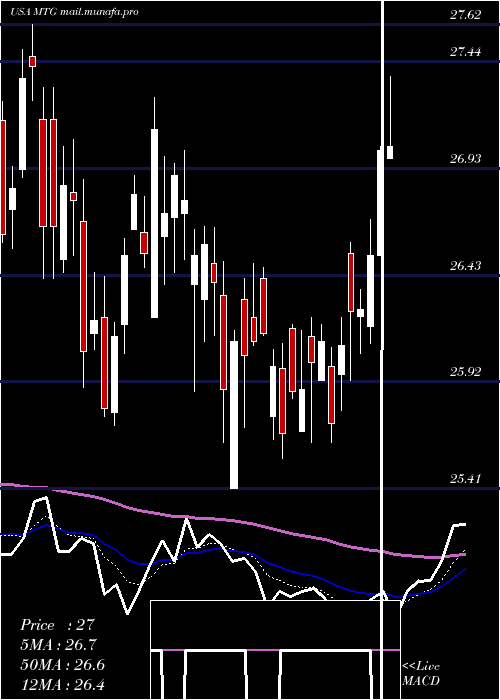The image size is (500, 700).
Task: Select the 27.44 price level label
Action: tap(465, 52)
